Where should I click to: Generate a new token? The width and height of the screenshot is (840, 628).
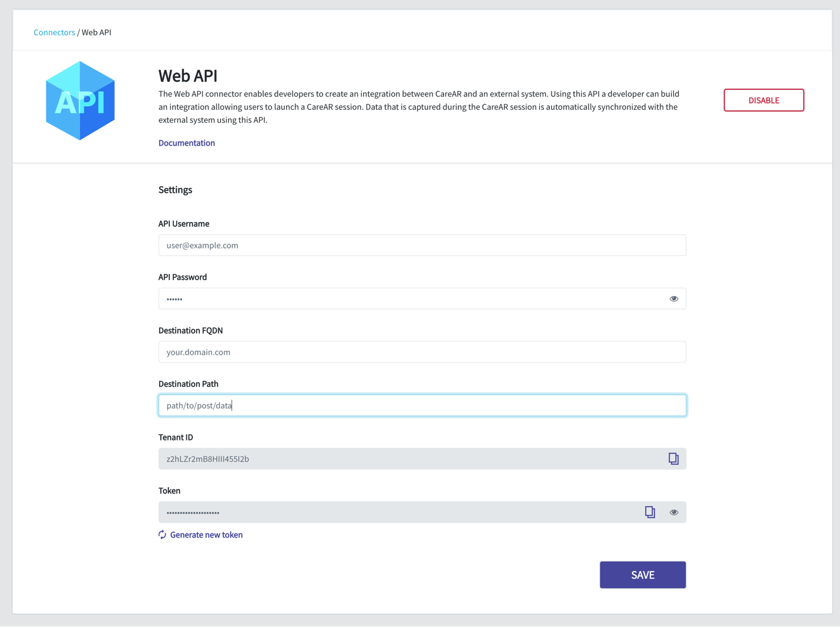click(x=206, y=535)
